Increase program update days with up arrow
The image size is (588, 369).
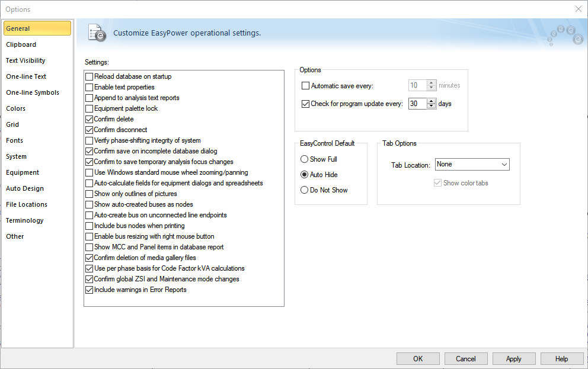point(432,101)
